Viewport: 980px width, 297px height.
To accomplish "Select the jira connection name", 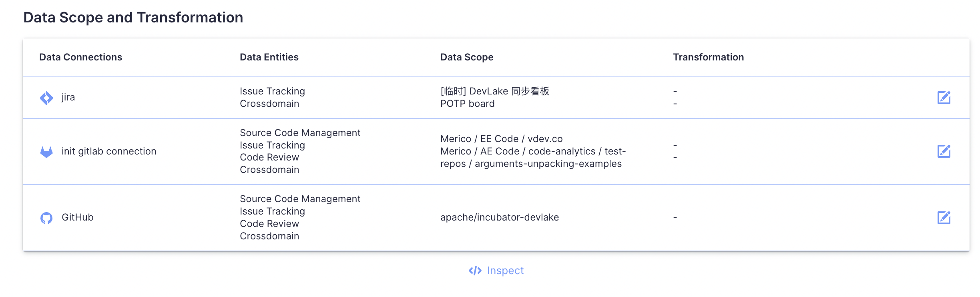I will coord(68,97).
